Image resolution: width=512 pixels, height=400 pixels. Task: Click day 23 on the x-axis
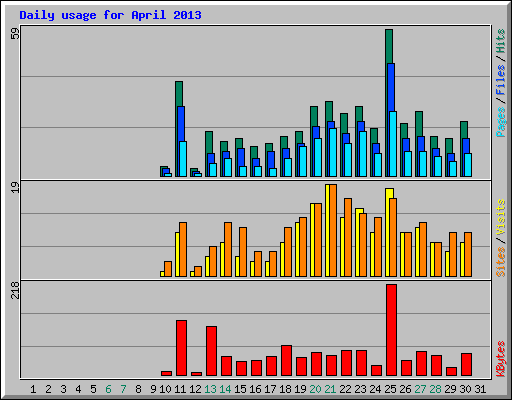tap(360, 389)
